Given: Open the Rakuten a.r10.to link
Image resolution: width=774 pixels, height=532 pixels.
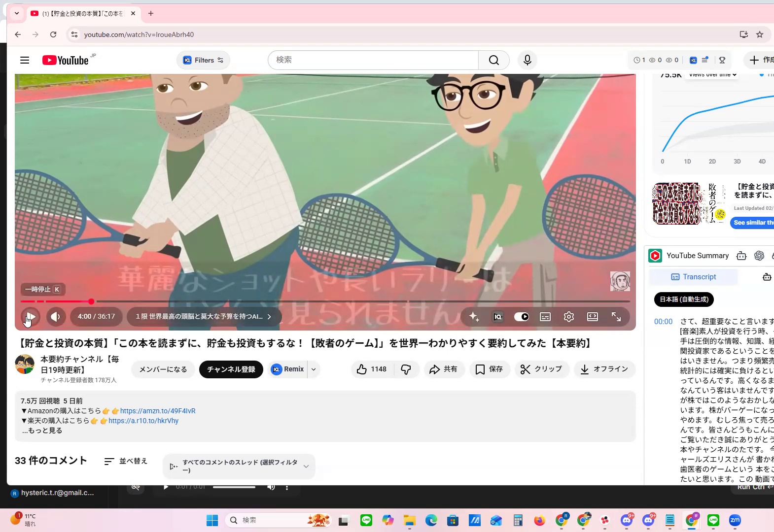Looking at the screenshot, I should click(x=143, y=421).
